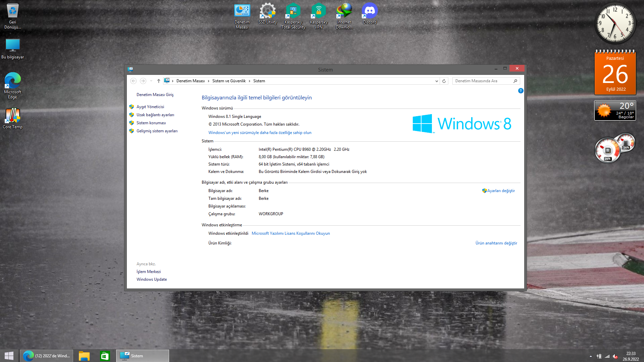This screenshot has height=362, width=644.
Task: Switch to the Edge taskbar window
Action: tap(47, 356)
